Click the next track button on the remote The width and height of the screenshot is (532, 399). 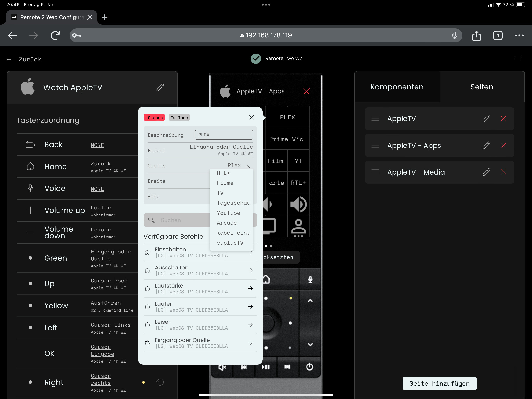[x=287, y=367]
